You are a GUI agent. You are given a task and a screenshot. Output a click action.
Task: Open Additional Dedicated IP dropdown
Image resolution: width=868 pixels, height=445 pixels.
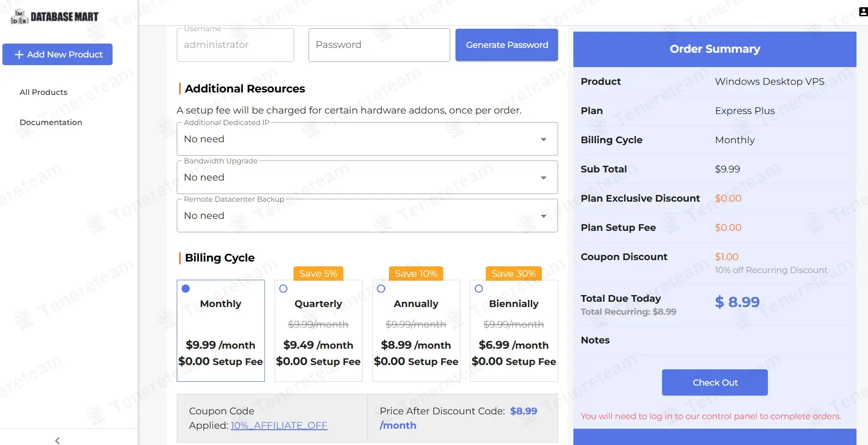coord(367,139)
